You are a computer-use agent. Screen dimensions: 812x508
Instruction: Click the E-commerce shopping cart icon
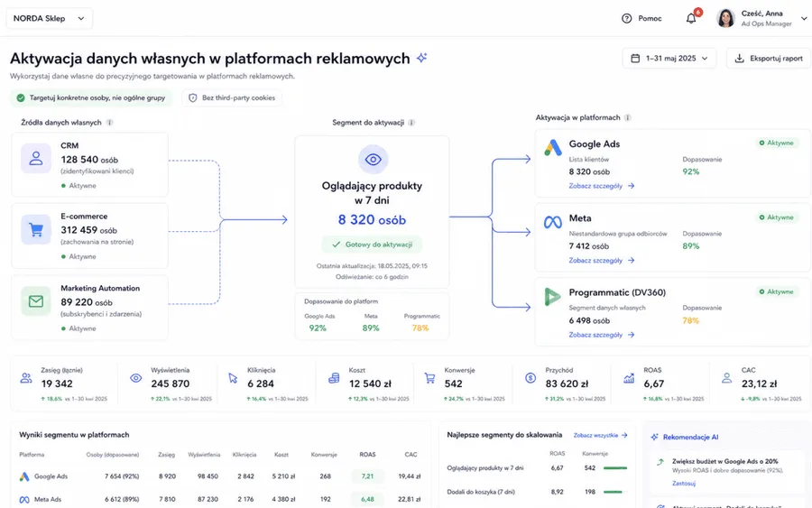pos(36,229)
